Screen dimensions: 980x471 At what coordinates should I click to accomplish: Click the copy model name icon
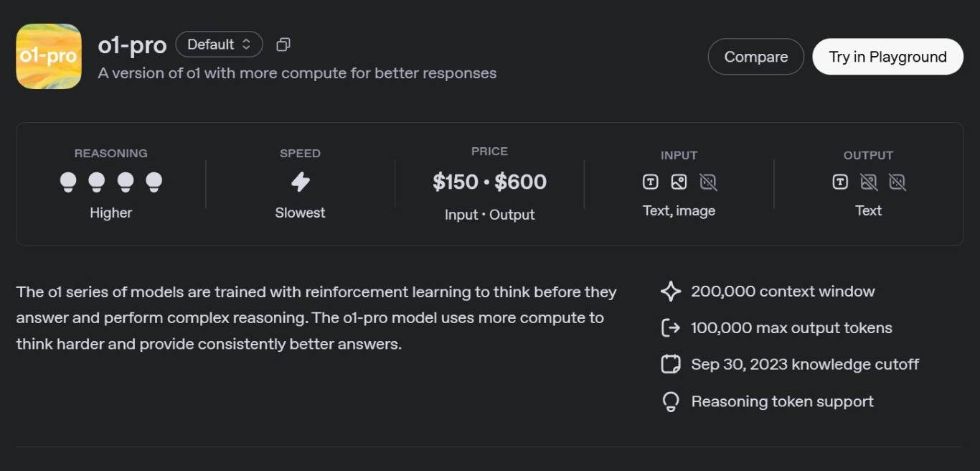click(283, 44)
